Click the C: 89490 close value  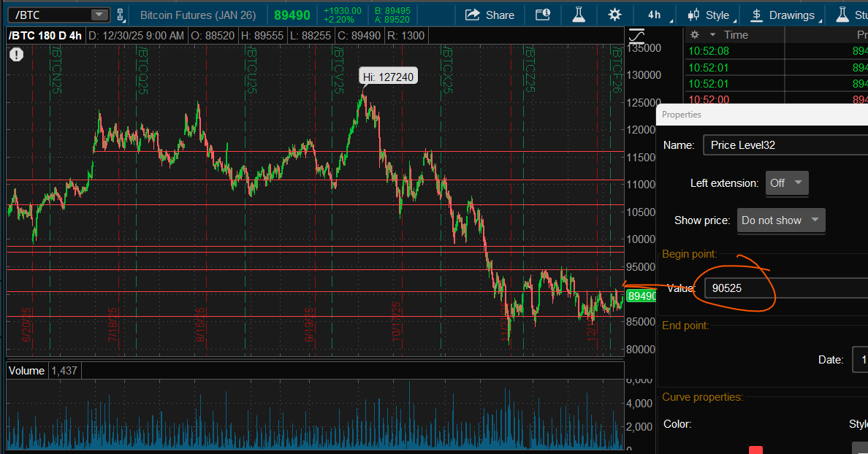359,36
